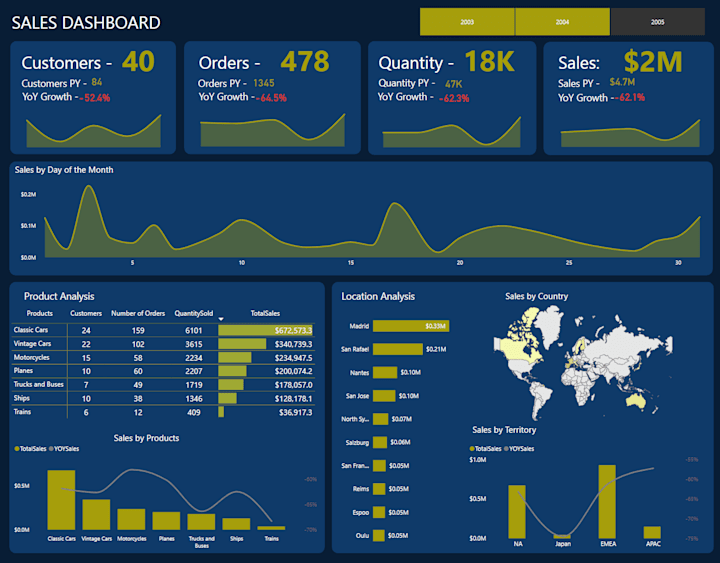720x563 pixels.
Task: Click the North Sy... city bar
Action: 380,419
